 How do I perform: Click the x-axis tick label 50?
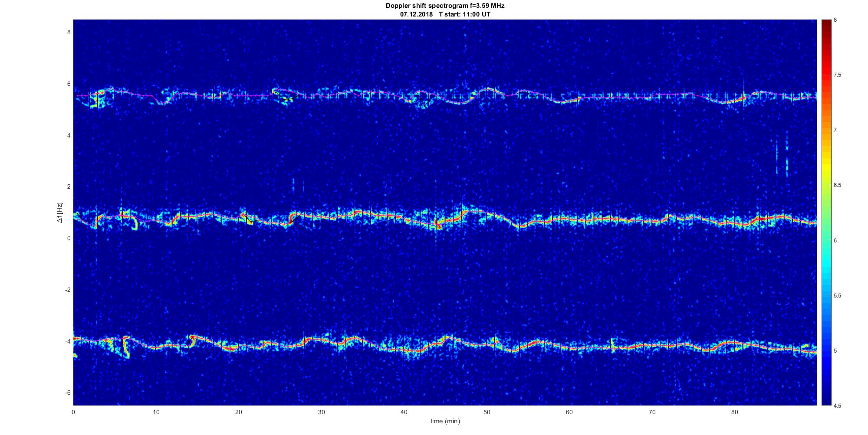coord(487,412)
